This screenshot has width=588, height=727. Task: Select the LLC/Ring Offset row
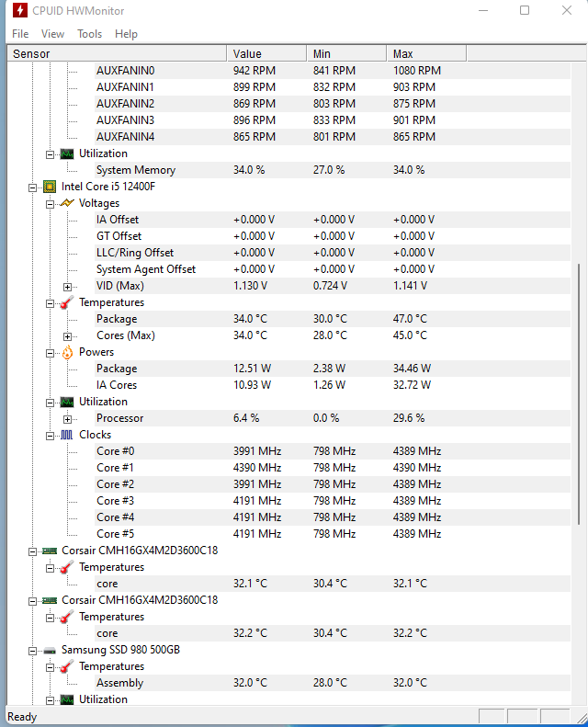[333, 253]
